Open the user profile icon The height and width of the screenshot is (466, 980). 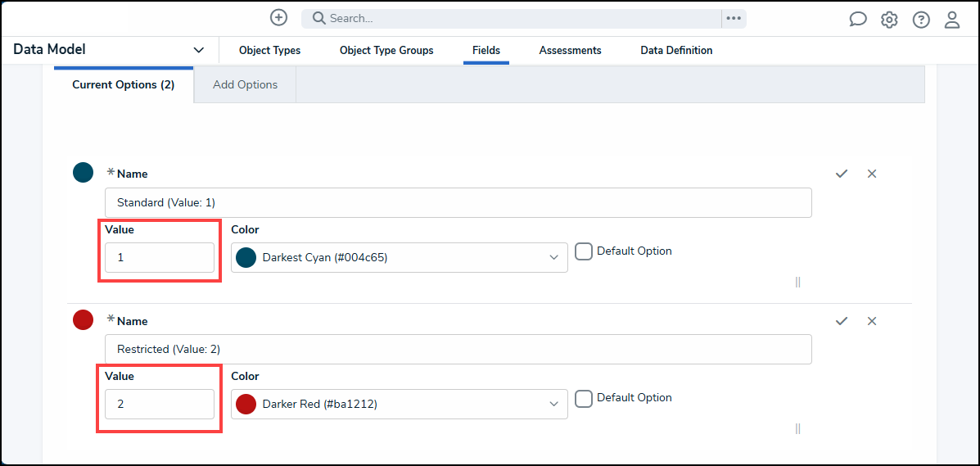952,20
